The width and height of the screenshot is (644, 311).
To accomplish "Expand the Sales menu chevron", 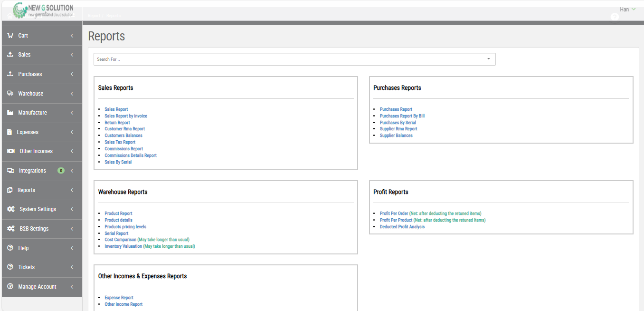I will click(72, 55).
